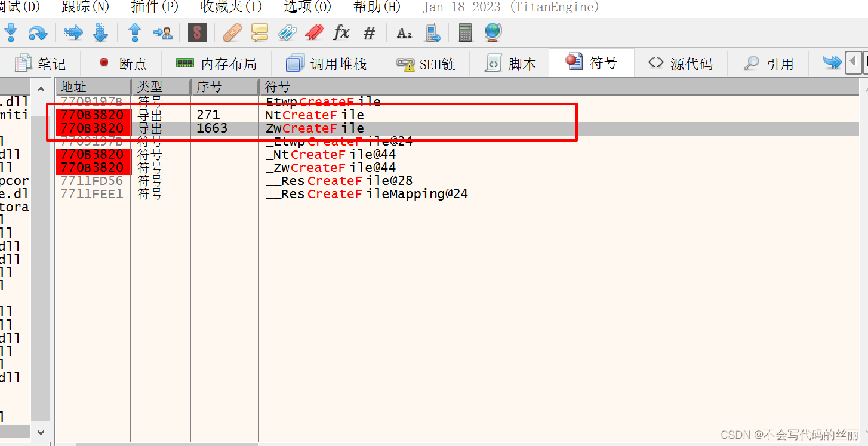
Task: Open the 内存布局 memory map tab
Action: [x=217, y=64]
